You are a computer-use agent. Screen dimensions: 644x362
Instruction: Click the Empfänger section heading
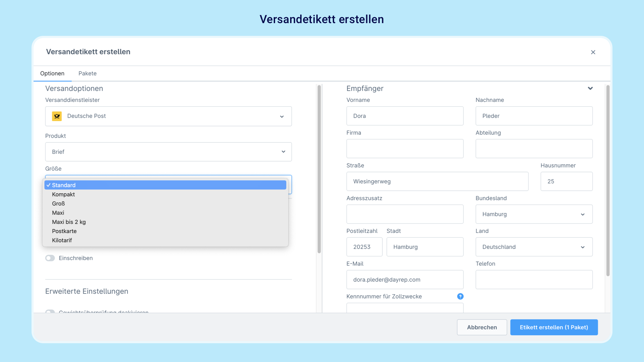tap(365, 88)
